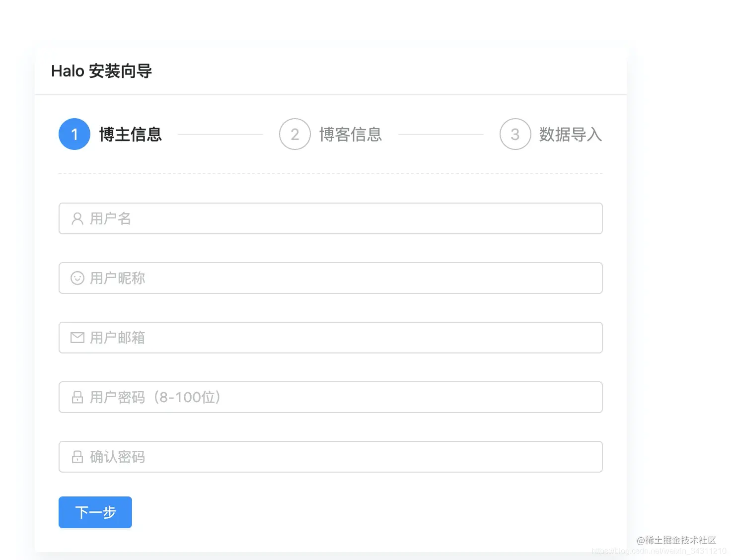Focus the 用户邮箱 input field
Screen dimensions: 731x560
[x=331, y=338]
